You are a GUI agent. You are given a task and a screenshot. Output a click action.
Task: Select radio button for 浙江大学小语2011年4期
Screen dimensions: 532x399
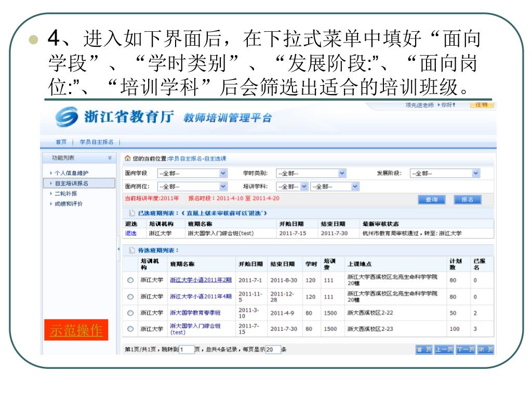click(130, 297)
